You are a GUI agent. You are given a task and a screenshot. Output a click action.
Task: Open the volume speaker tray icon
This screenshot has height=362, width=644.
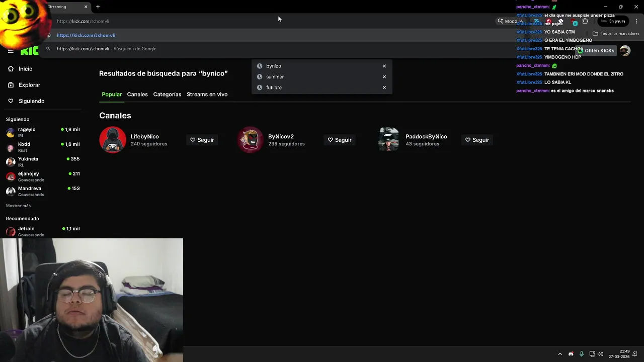[x=600, y=354]
